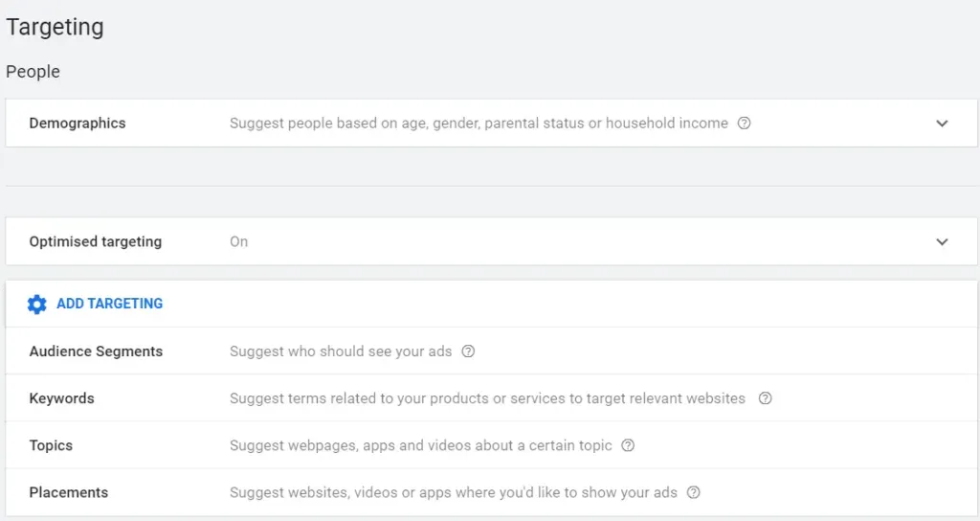Click 'Suggest websites, videos or apps' text
Screen dimensions: 980x521
tap(454, 492)
